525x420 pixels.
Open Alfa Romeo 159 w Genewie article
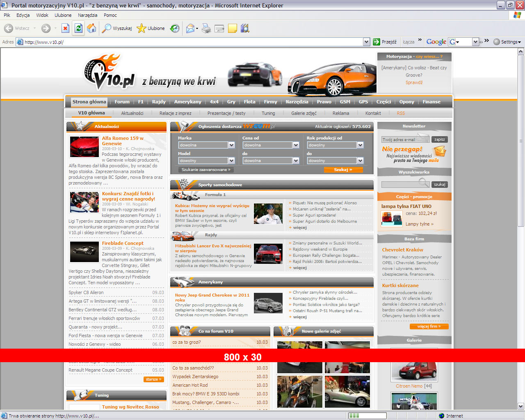[123, 141]
